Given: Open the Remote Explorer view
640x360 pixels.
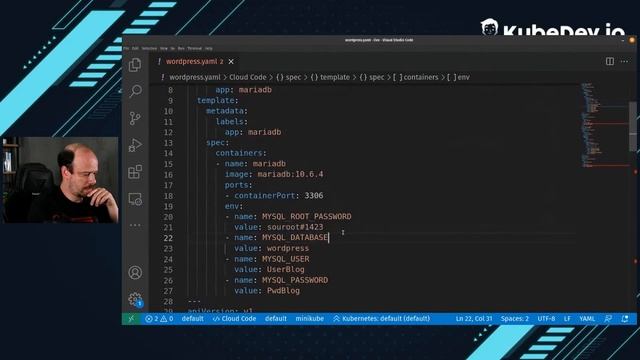Looking at the screenshot, I should (x=135, y=199).
